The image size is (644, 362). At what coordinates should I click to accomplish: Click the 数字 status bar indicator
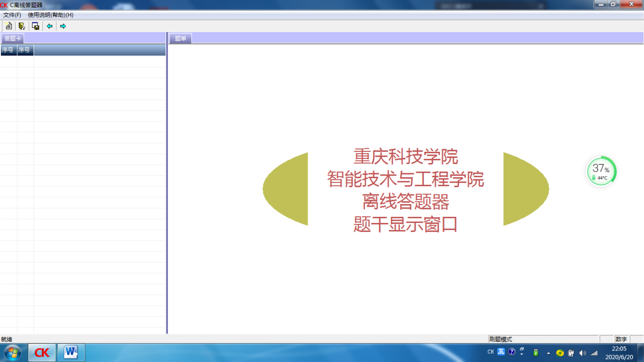click(621, 339)
